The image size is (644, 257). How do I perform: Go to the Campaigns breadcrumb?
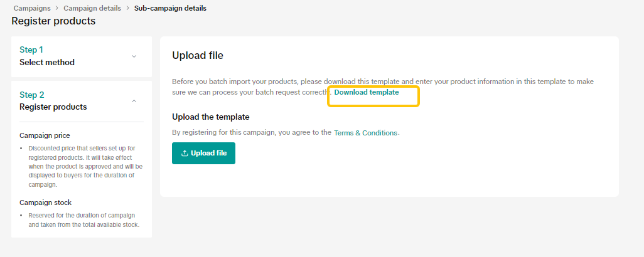[33, 8]
